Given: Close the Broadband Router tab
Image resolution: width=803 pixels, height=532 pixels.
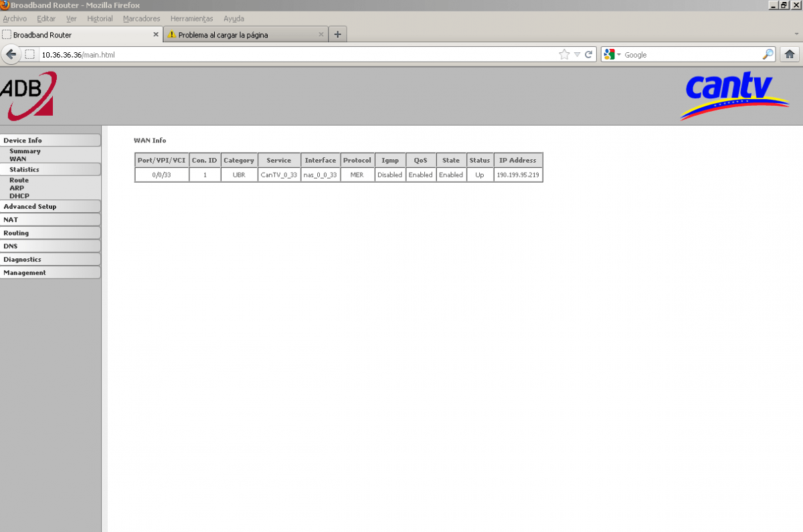Looking at the screenshot, I should 156,34.
